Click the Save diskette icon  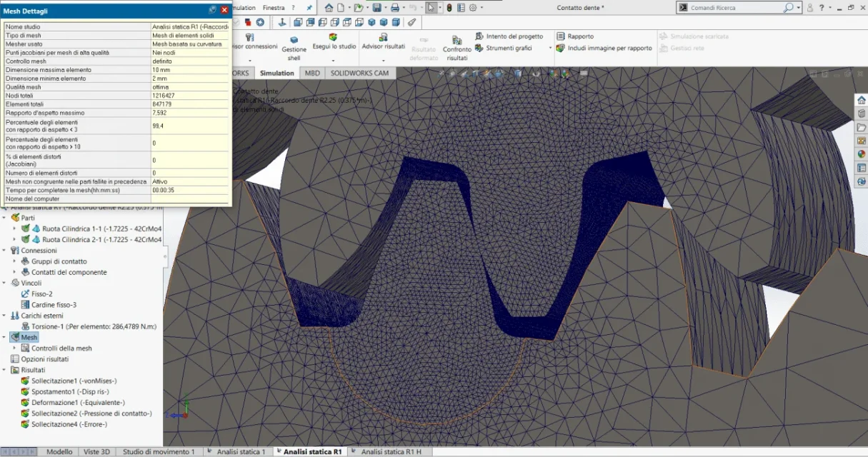pyautogui.click(x=376, y=8)
